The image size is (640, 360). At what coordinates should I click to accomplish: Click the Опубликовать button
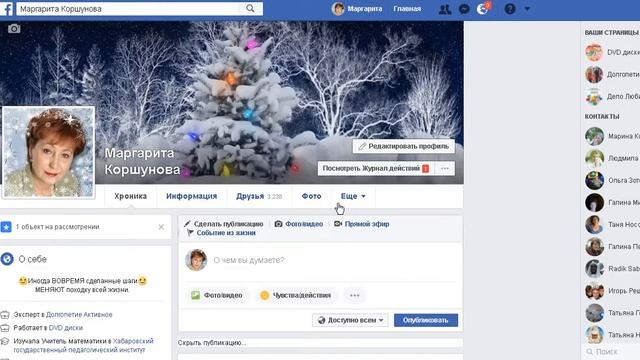(x=426, y=320)
